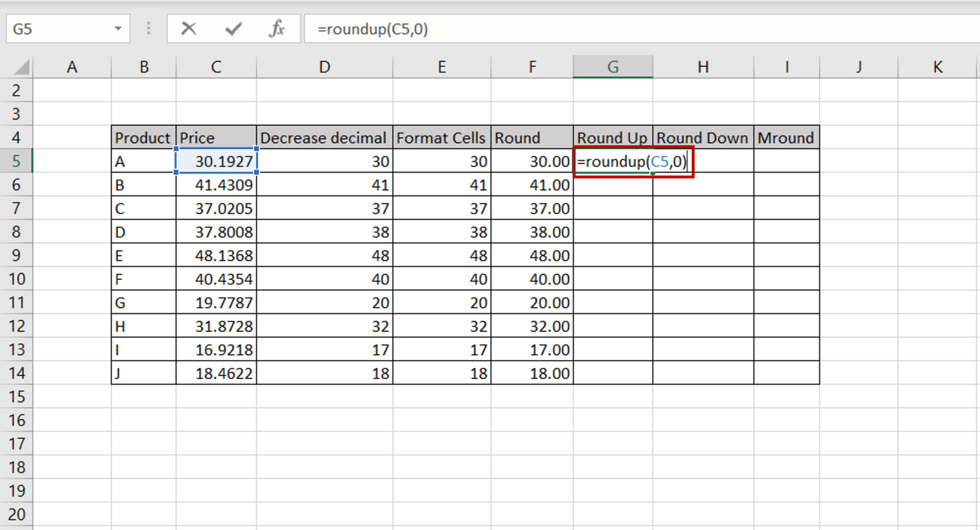Image resolution: width=980 pixels, height=530 pixels.
Task: Select the row 5 header
Action: pos(17,161)
